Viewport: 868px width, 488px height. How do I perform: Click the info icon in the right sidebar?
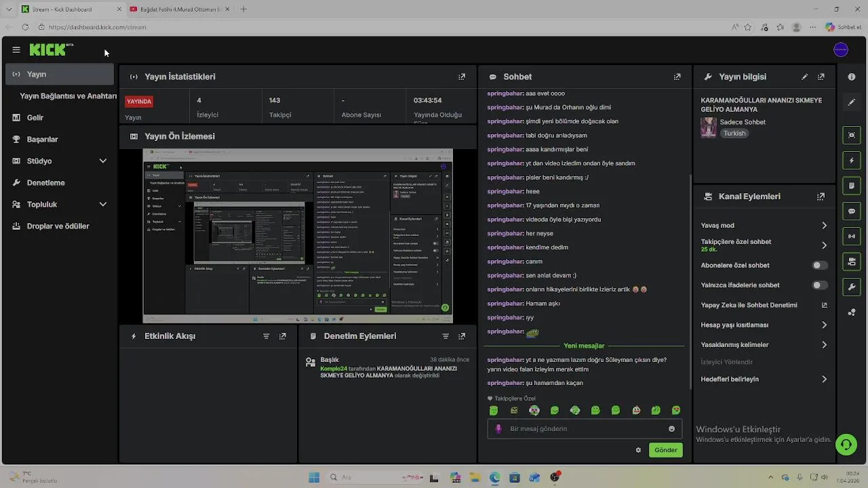pos(852,77)
